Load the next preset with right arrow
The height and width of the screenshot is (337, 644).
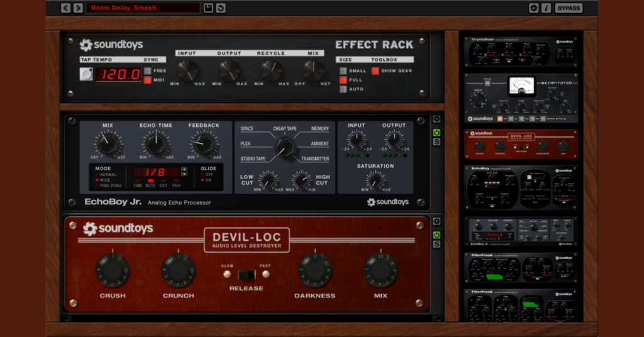[x=78, y=8]
